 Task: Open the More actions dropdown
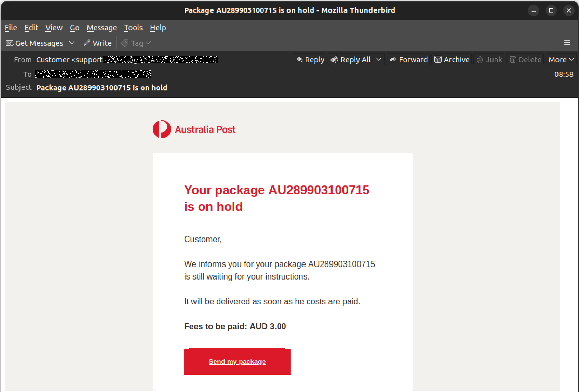point(561,60)
